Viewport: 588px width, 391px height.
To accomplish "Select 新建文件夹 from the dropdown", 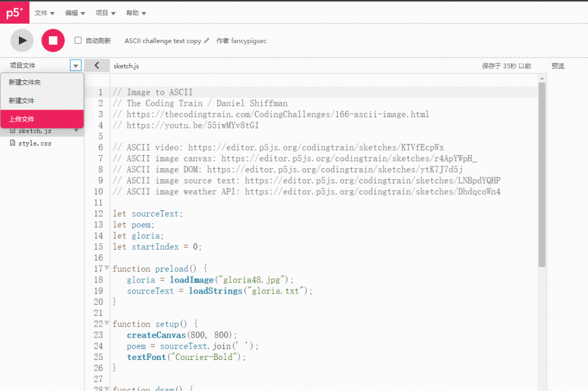I will 25,83.
